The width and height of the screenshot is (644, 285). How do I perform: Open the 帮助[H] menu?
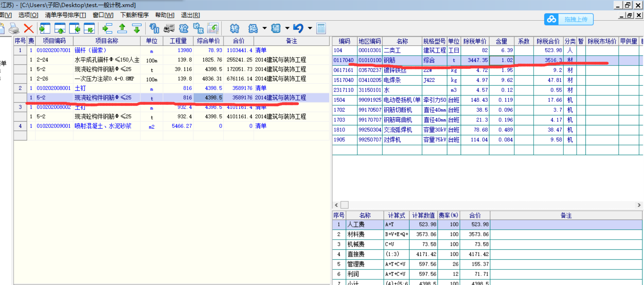[x=164, y=15]
